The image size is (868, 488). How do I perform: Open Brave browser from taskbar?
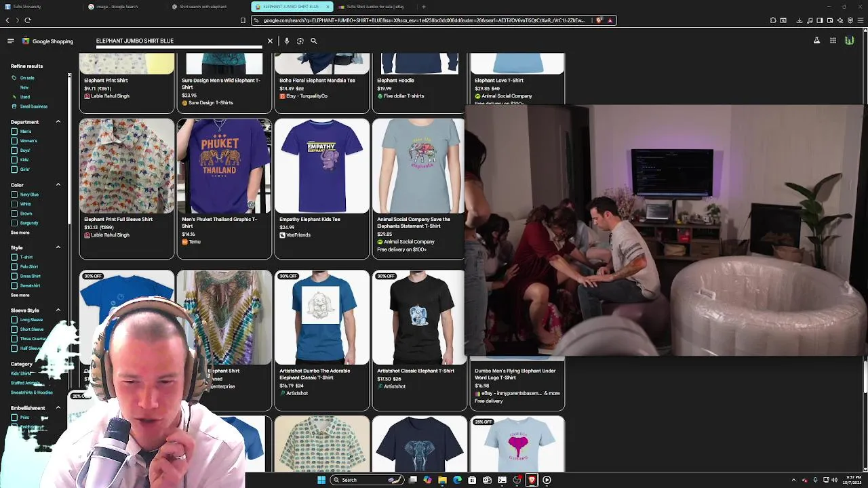click(x=532, y=480)
